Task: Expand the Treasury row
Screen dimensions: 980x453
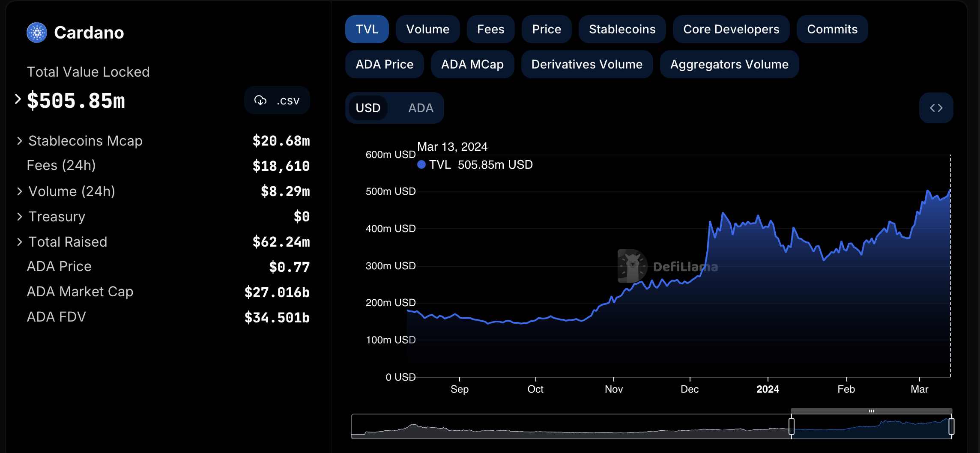Action: (19, 217)
